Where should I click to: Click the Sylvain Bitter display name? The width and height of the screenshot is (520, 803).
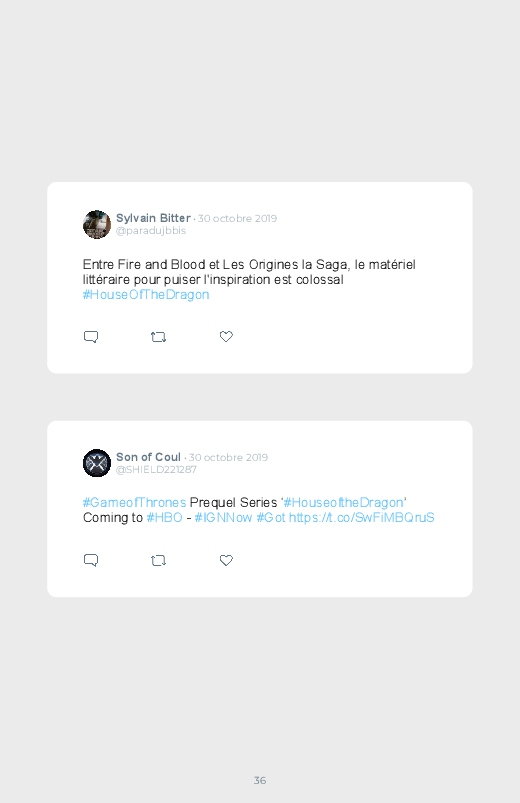[153, 218]
